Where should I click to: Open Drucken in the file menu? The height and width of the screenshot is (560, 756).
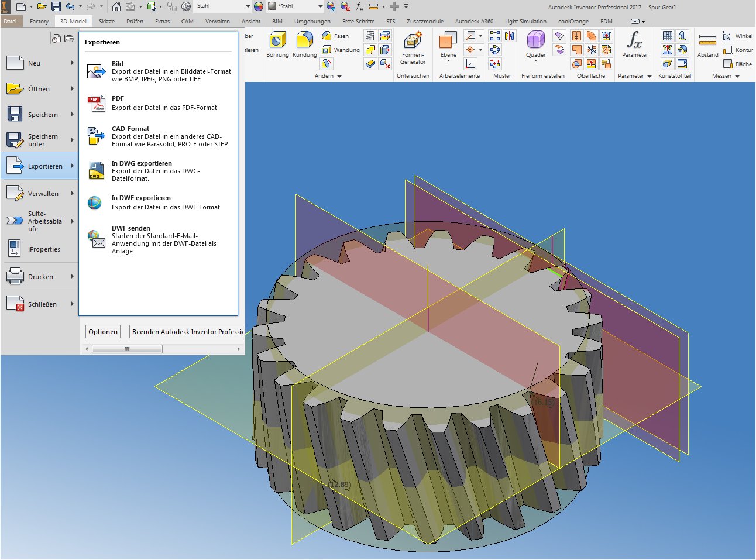pos(40,277)
